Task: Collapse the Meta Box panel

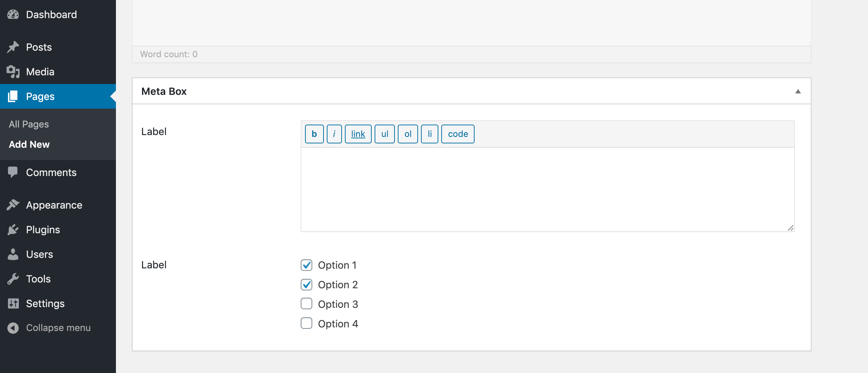Action: (797, 91)
